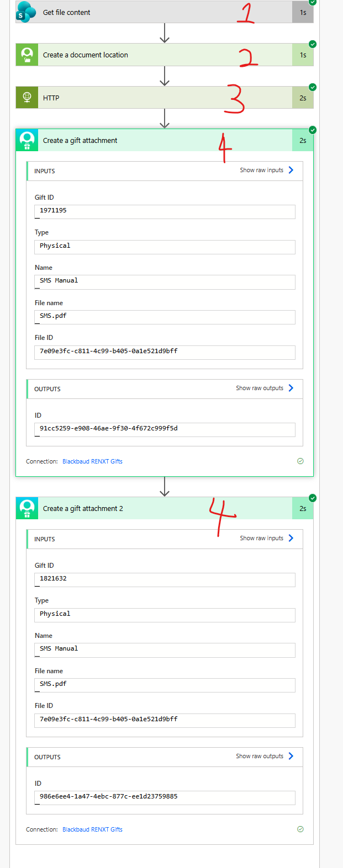Open Blackbaud RENXT Gifts connection in first attachment

pyautogui.click(x=92, y=461)
